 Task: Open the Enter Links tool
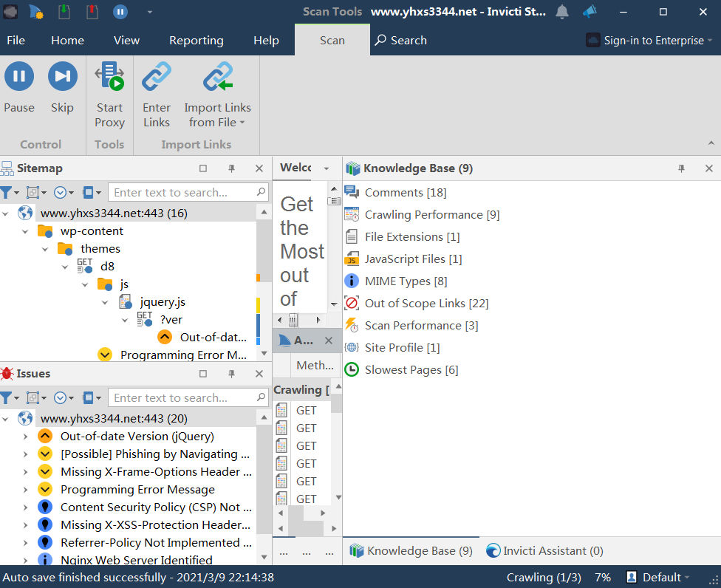tap(157, 95)
